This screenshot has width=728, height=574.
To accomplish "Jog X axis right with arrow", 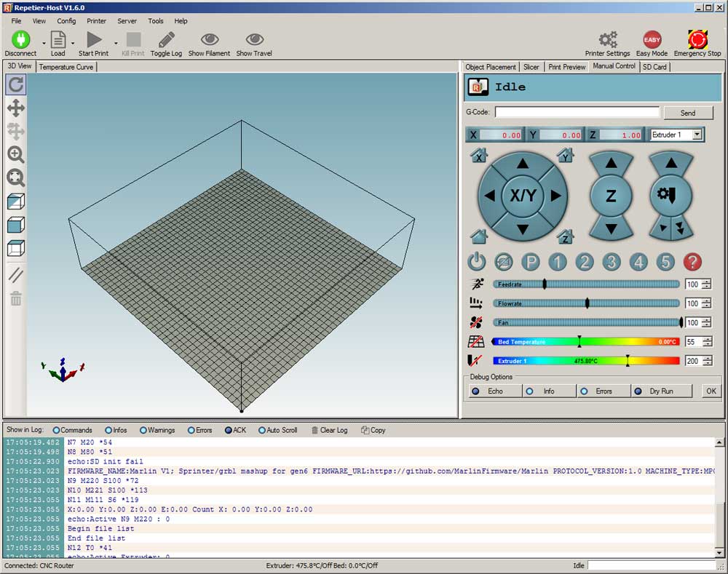I will click(555, 196).
